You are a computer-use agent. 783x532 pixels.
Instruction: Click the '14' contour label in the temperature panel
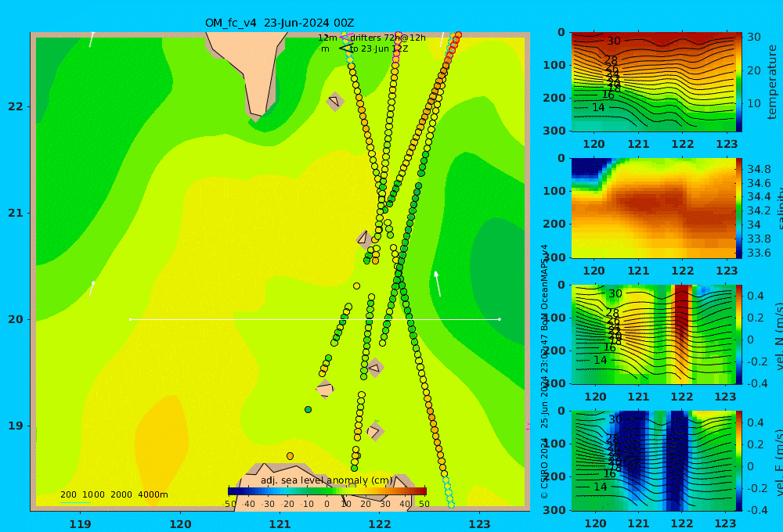click(598, 107)
